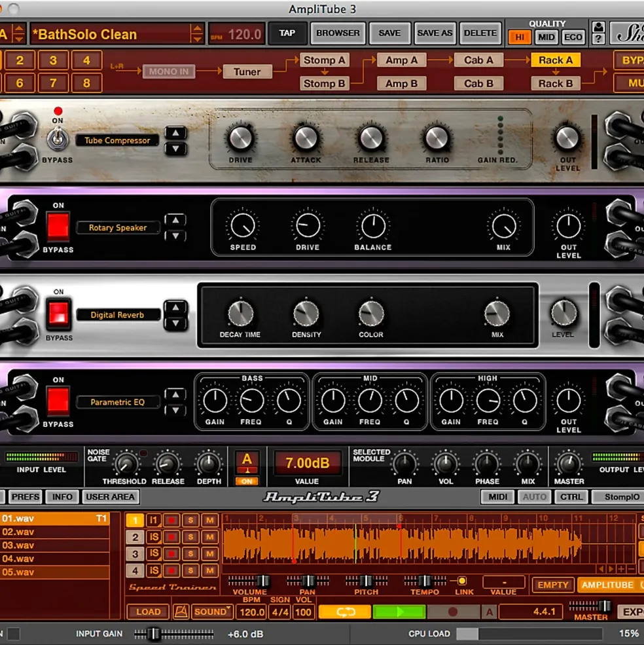Adjust the Speed Trainer VOLUME slider
644x645 pixels.
point(249,581)
